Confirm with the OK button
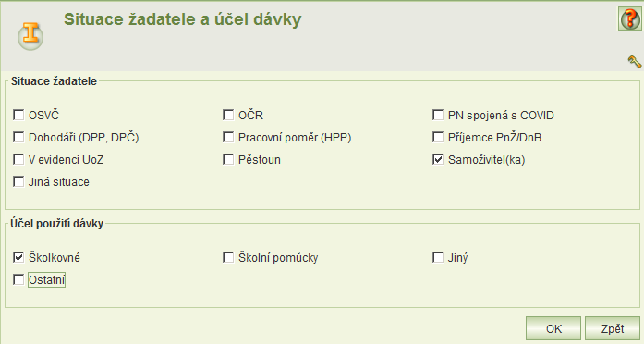 pos(553,329)
